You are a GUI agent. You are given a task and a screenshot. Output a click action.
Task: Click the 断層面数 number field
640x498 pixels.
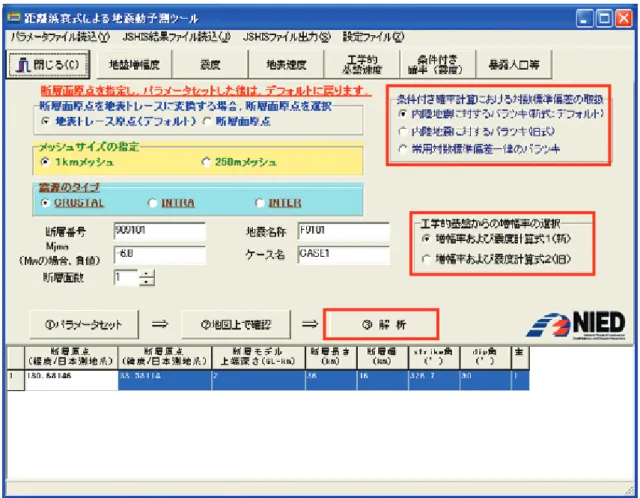pyautogui.click(x=126, y=278)
